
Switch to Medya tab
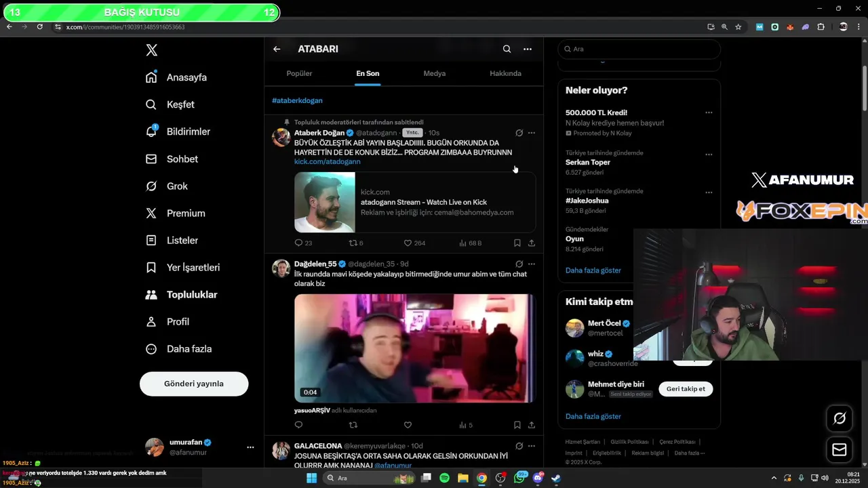tap(435, 73)
